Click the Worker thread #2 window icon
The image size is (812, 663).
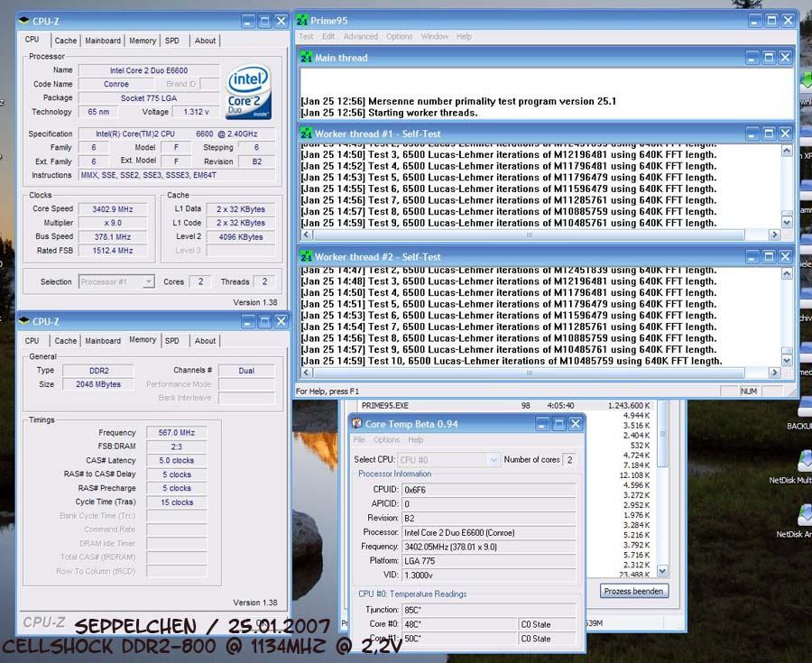[x=306, y=257]
